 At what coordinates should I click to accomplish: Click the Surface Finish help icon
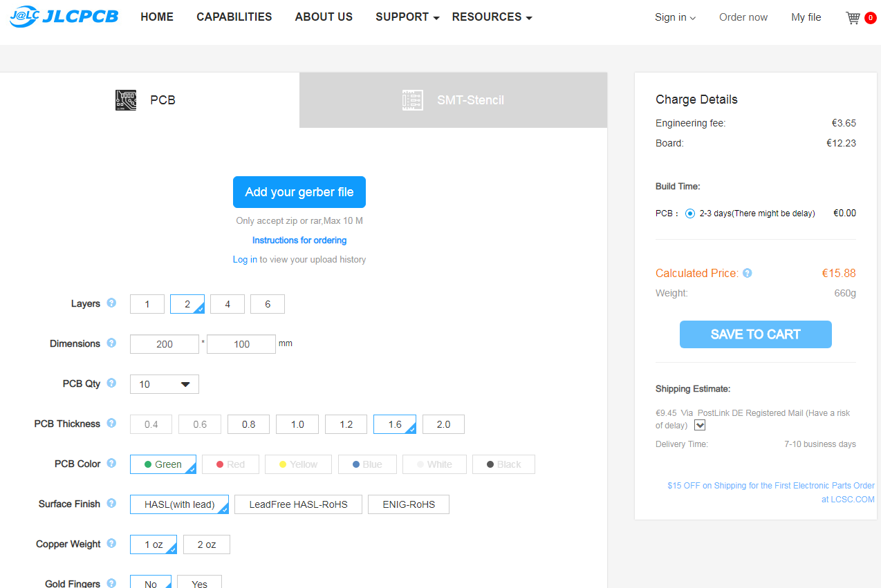point(111,503)
